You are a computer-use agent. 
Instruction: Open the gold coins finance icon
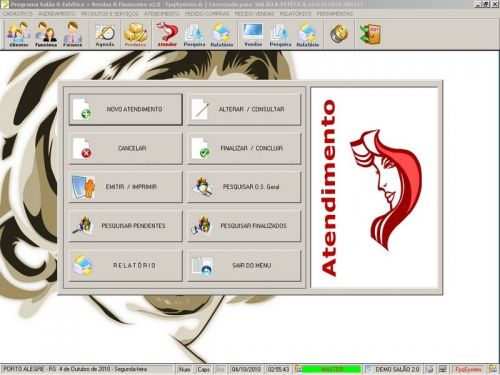point(339,34)
